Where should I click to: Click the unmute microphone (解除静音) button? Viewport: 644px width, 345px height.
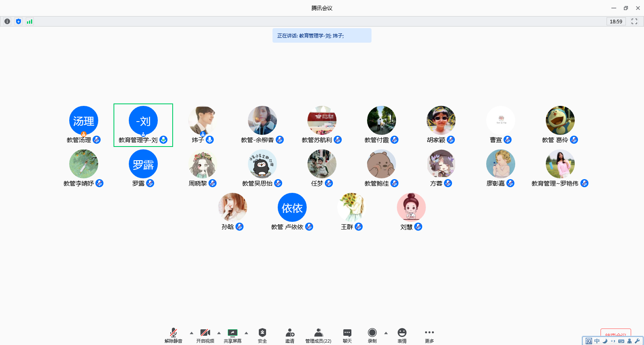pos(173,335)
